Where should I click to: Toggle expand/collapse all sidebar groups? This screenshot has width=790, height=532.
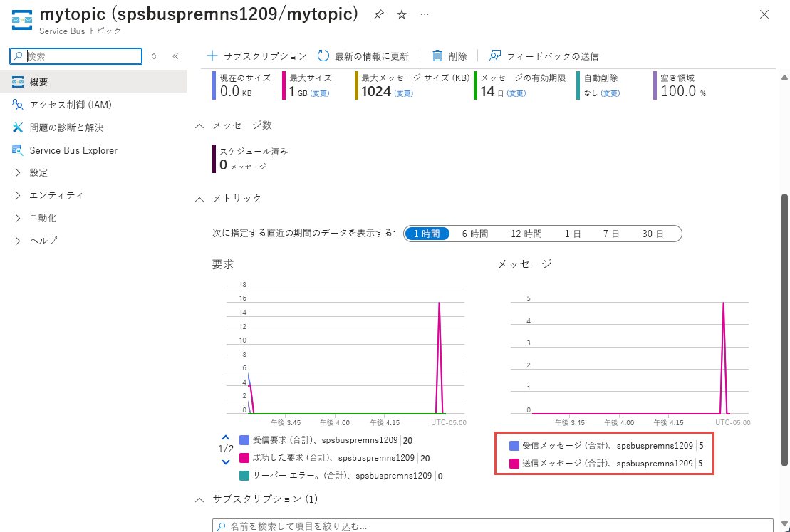pyautogui.click(x=154, y=56)
